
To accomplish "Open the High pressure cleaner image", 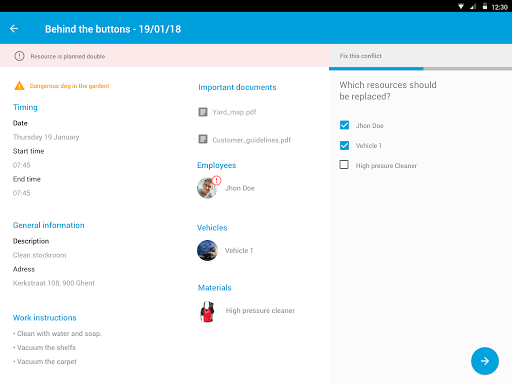I will 207,312.
